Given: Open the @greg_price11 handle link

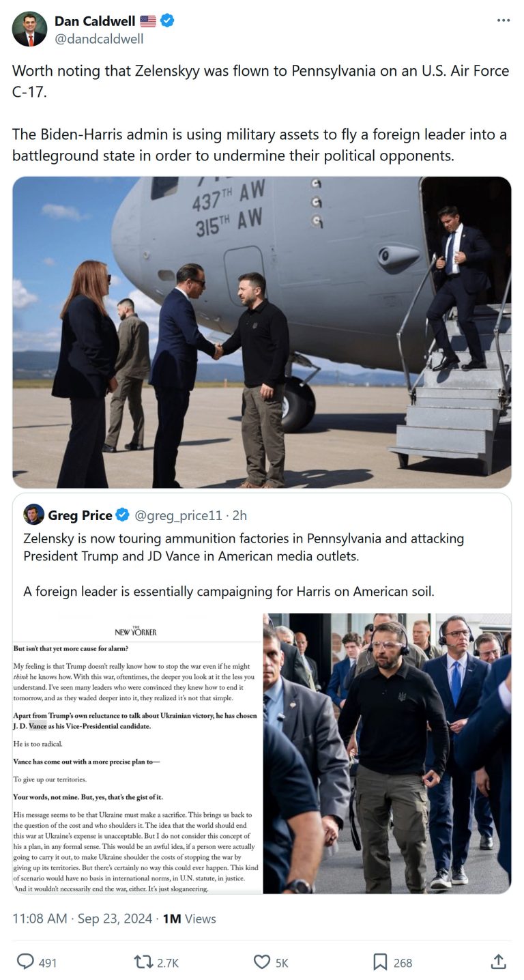Looking at the screenshot, I should (x=178, y=515).
